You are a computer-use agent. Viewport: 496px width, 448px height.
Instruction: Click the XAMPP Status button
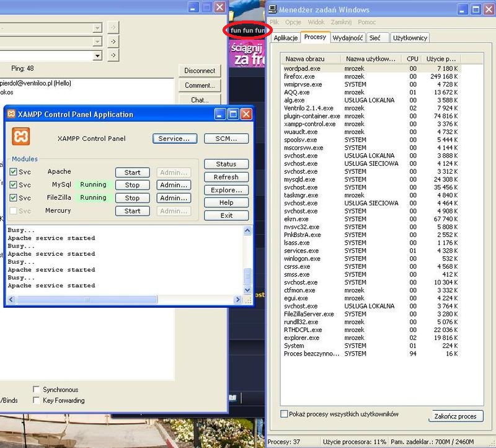click(226, 164)
